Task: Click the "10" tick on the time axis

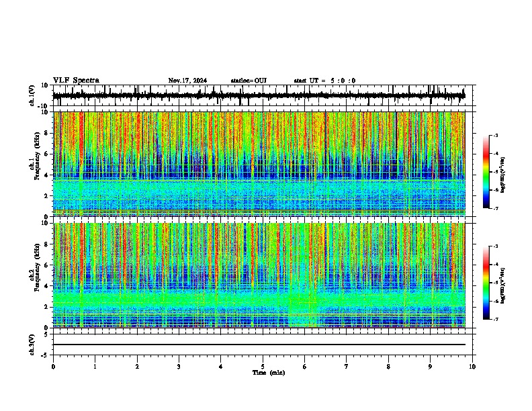Action: tap(472, 367)
